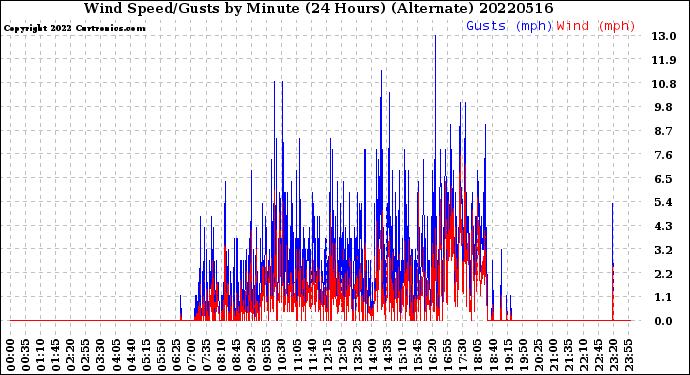Click the 13.0 mph gust peak near 16:20
Image resolution: width=690 pixels, height=375 pixels.
click(x=436, y=36)
